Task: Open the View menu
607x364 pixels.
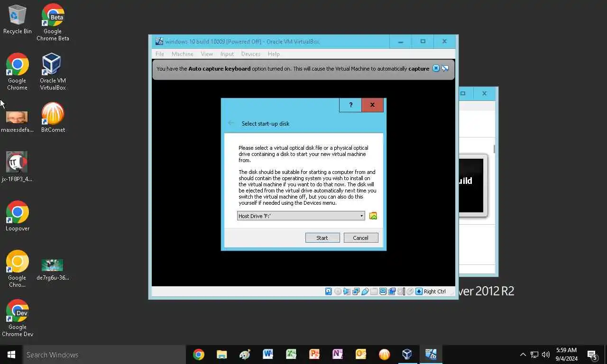Action: pos(207,54)
